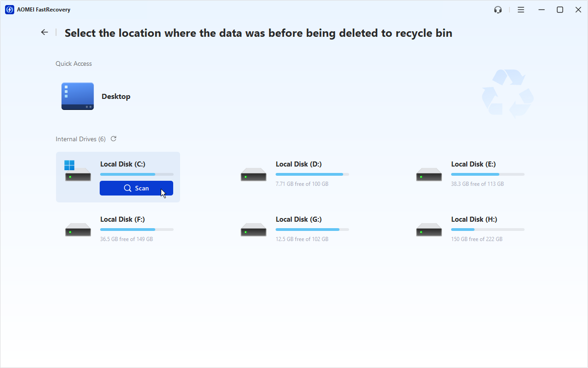Image resolution: width=588 pixels, height=368 pixels.
Task: Click "38.3 GB free of 113 GB" text
Action: (x=477, y=184)
